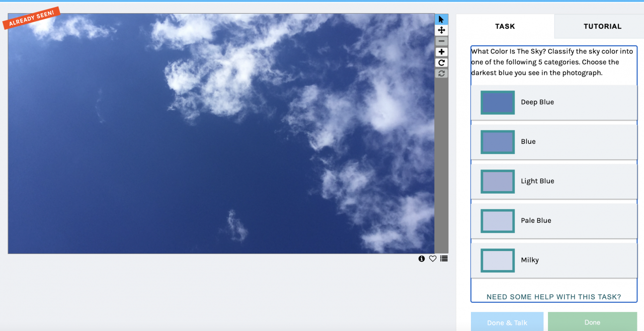Screen dimensions: 644x331
Task: Click the Light Blue color swatch
Action: tap(498, 182)
